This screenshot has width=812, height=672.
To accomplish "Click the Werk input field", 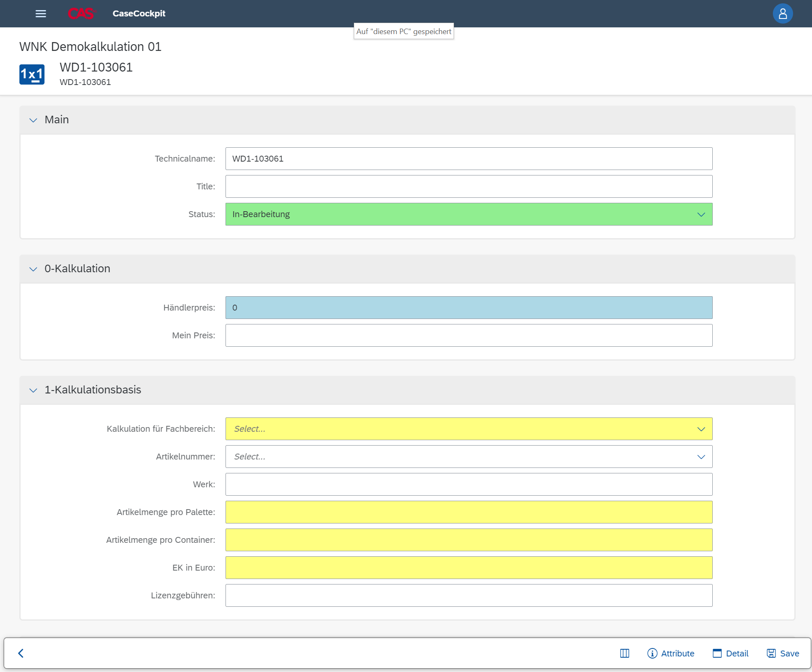I will [x=469, y=484].
